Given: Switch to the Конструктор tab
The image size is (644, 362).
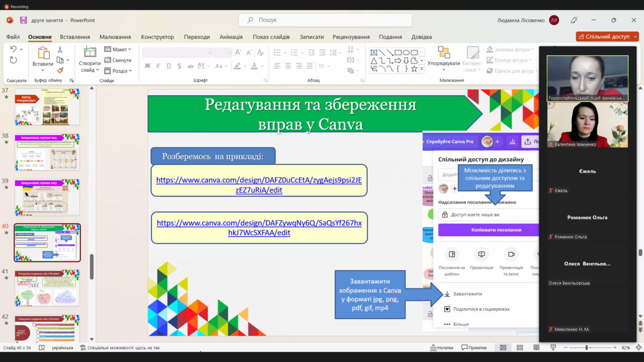Looking at the screenshot, I should pyautogui.click(x=157, y=37).
